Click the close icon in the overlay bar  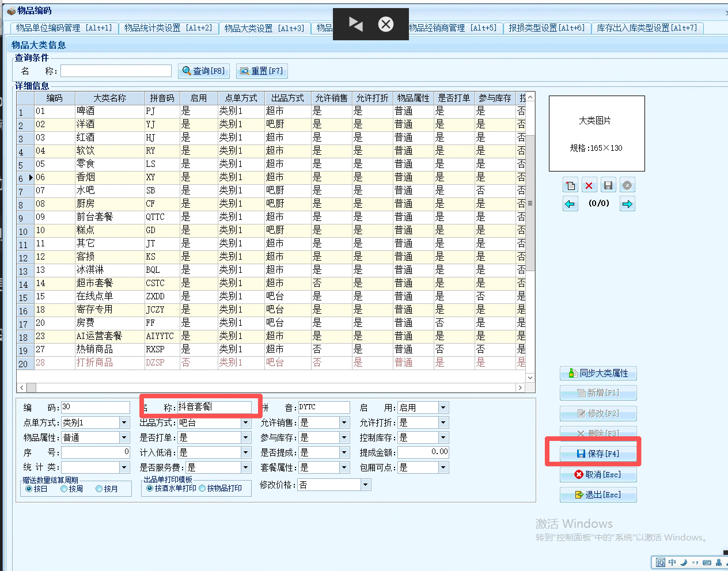pyautogui.click(x=386, y=24)
